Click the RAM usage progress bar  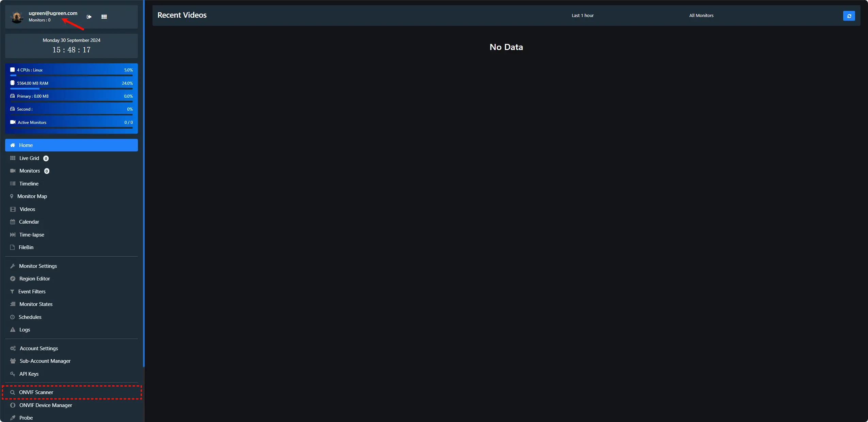(71, 88)
